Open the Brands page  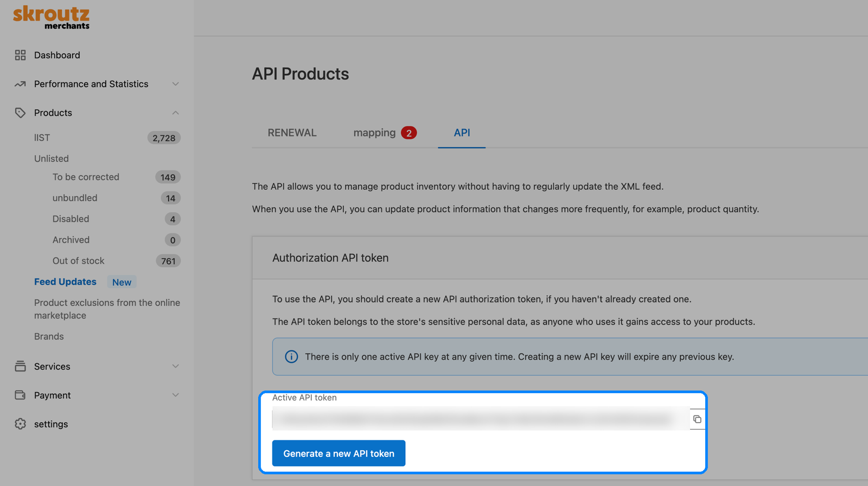49,336
